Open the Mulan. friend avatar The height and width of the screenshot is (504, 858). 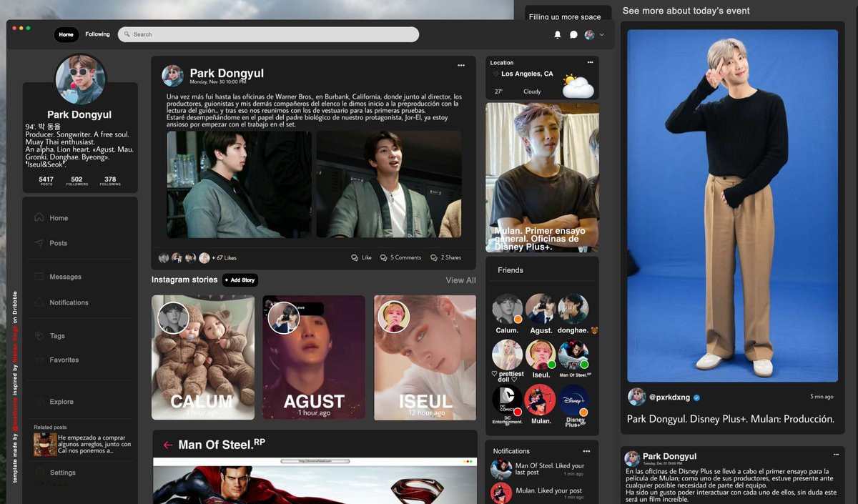point(541,400)
